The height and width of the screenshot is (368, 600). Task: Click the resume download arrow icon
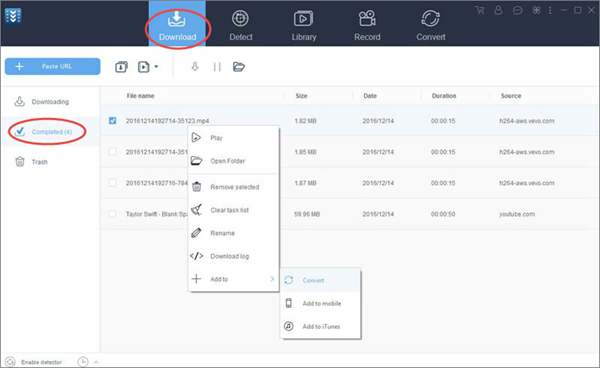click(195, 67)
